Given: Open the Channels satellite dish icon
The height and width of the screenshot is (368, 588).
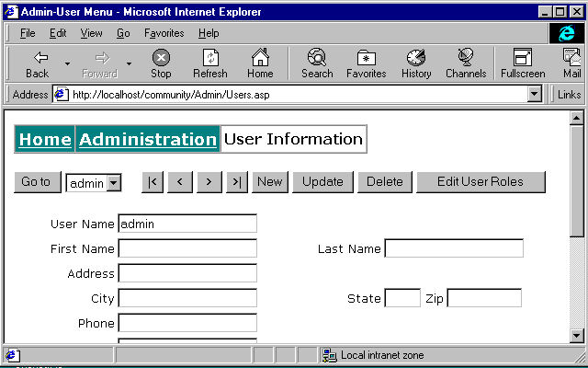Looking at the screenshot, I should pos(466,57).
